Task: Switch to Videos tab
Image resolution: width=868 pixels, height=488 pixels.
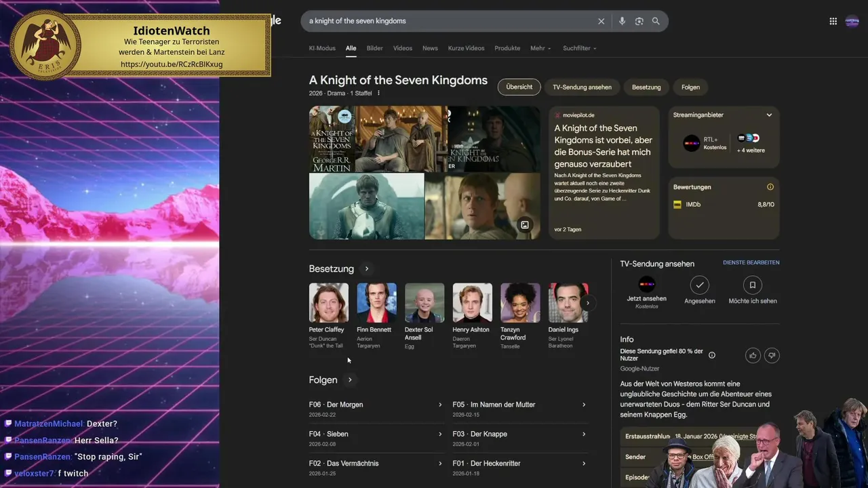Action: click(x=403, y=48)
